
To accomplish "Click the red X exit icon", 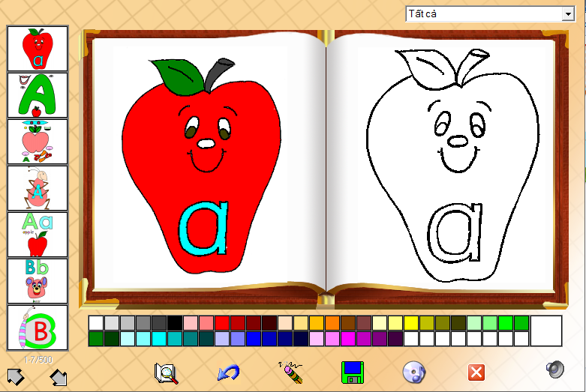I will 475,373.
